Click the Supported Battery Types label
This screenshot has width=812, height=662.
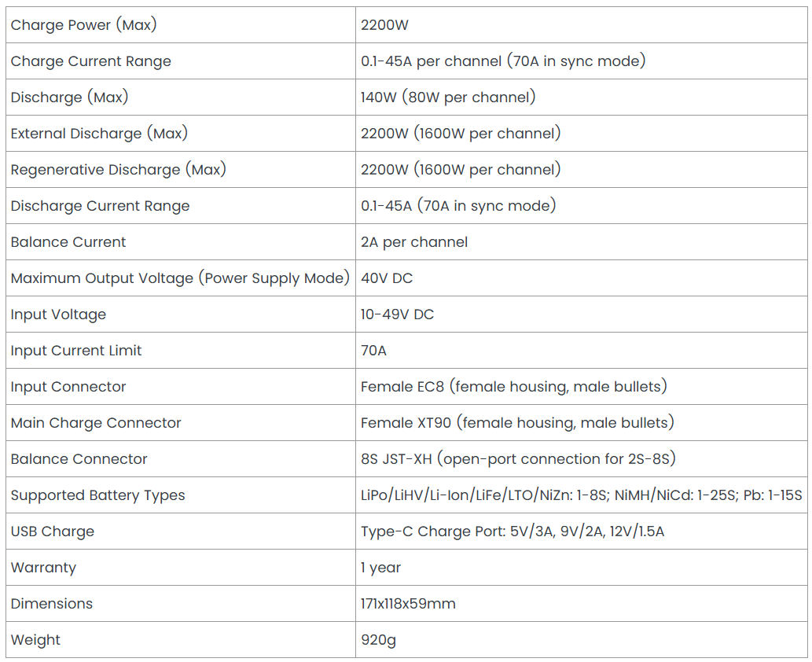(x=97, y=496)
